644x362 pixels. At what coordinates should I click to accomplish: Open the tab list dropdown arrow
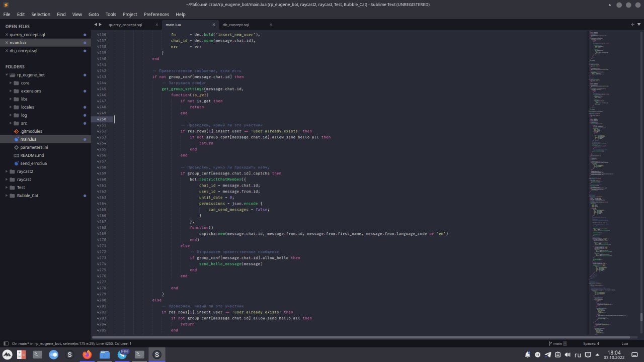(638, 25)
